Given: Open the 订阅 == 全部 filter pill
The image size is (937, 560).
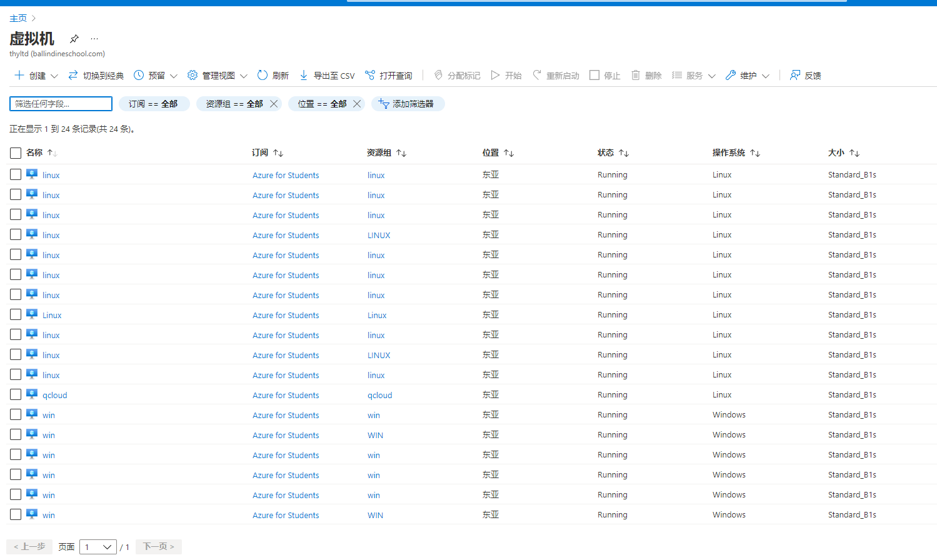Looking at the screenshot, I should click(x=153, y=104).
